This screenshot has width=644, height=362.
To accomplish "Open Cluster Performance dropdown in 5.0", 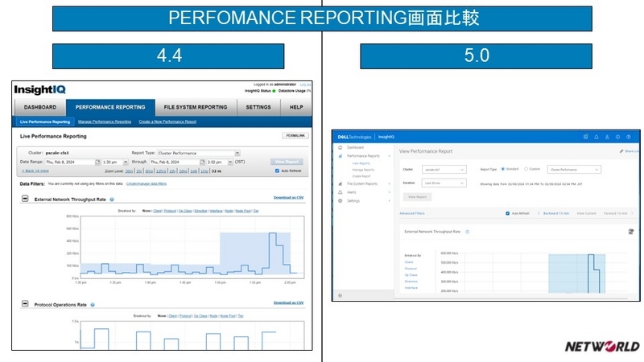I will point(574,170).
